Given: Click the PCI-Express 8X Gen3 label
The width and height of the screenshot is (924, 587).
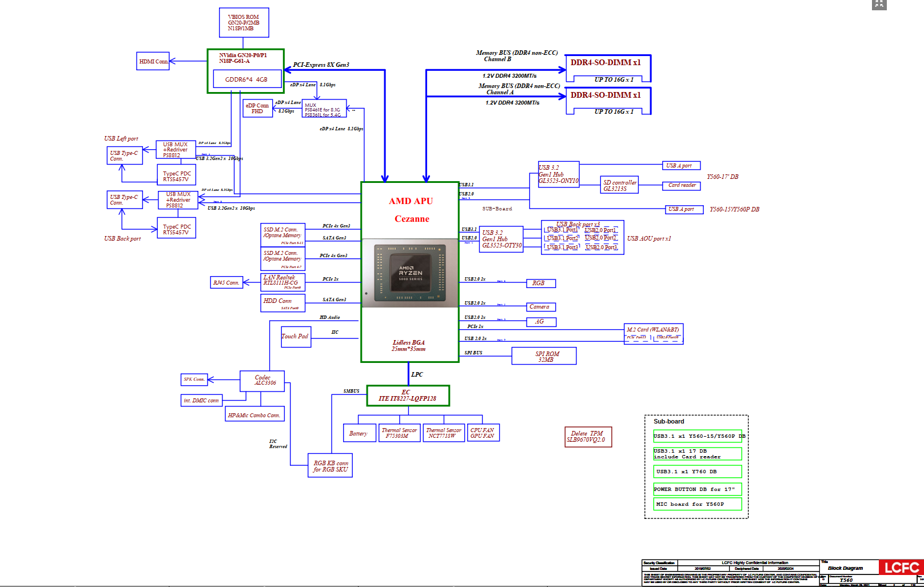Looking at the screenshot, I should pyautogui.click(x=321, y=65).
